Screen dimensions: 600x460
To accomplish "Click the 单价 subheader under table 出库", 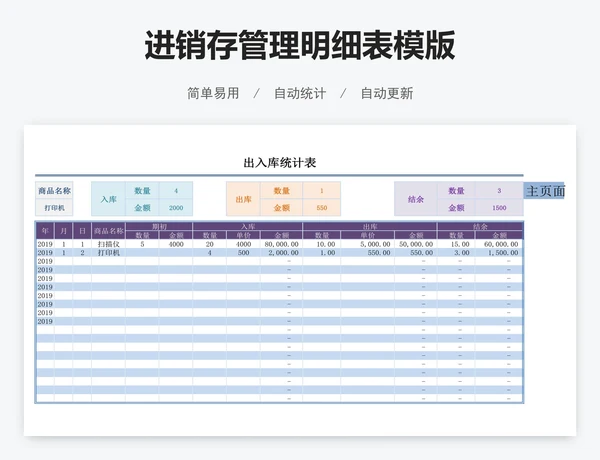I will coord(367,235).
